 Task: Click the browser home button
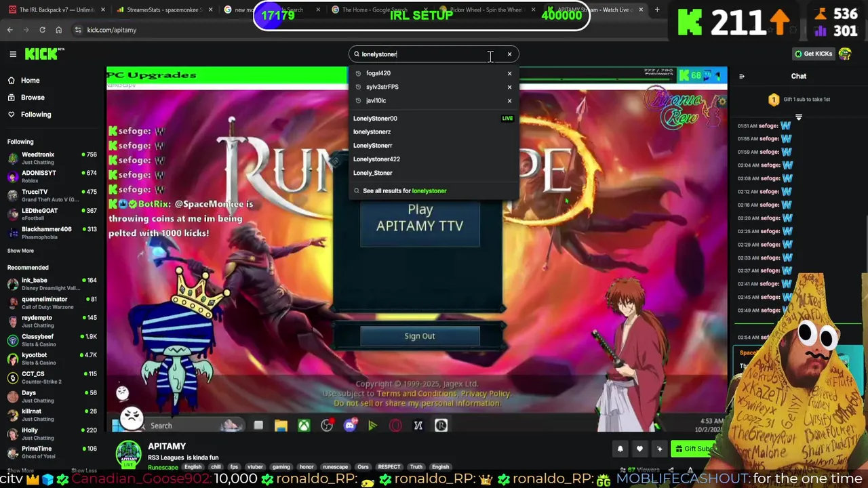click(x=58, y=30)
